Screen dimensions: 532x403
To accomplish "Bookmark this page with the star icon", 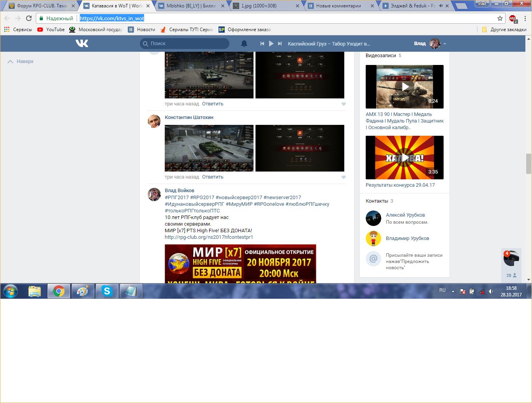I will pos(500,18).
